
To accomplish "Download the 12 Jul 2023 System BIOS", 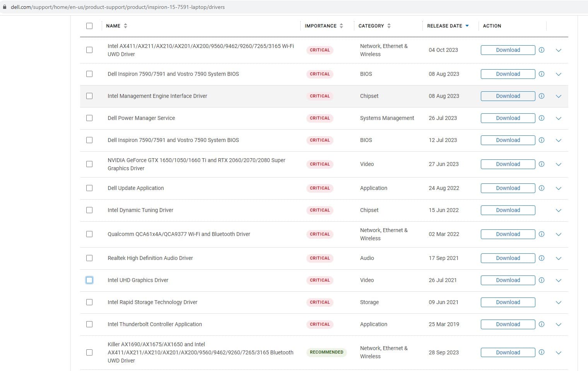I will point(508,140).
